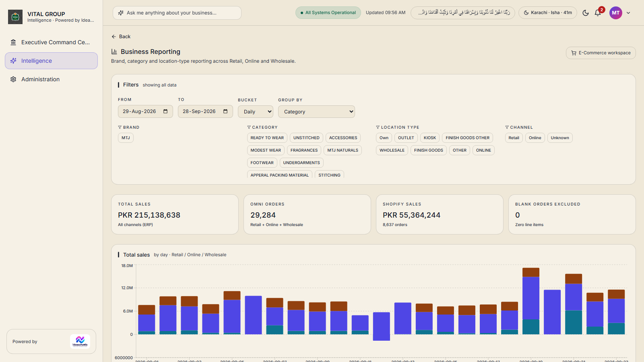Screen dimensions: 644x362
Task: Toggle dark mode moon icon
Action: point(586,13)
